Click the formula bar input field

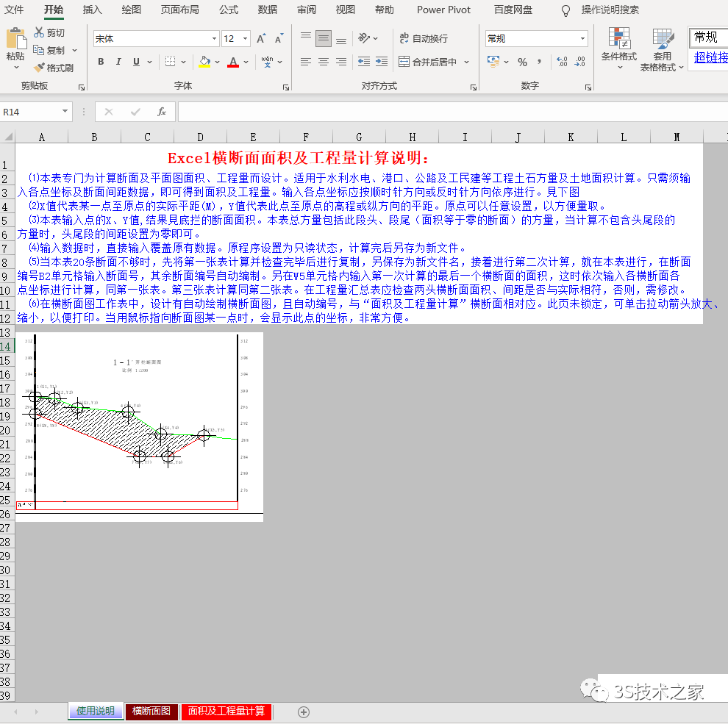[453, 112]
